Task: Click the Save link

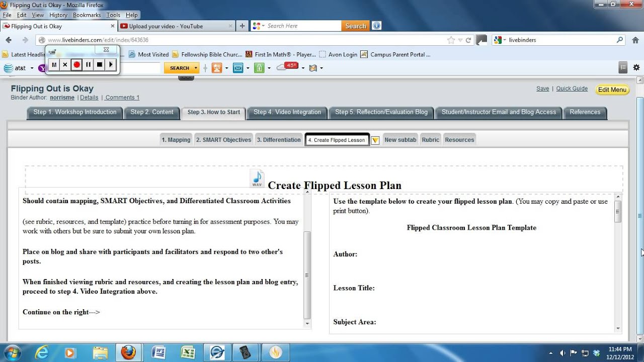Action: [542, 88]
